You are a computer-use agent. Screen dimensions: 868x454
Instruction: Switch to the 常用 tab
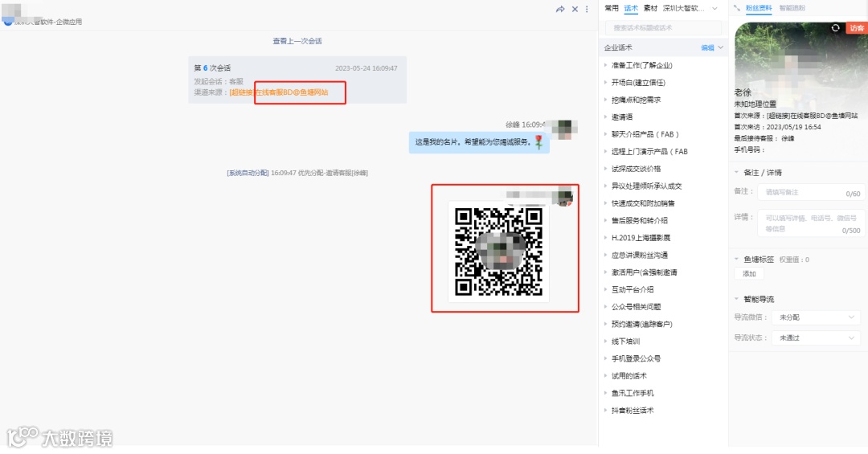click(x=612, y=8)
